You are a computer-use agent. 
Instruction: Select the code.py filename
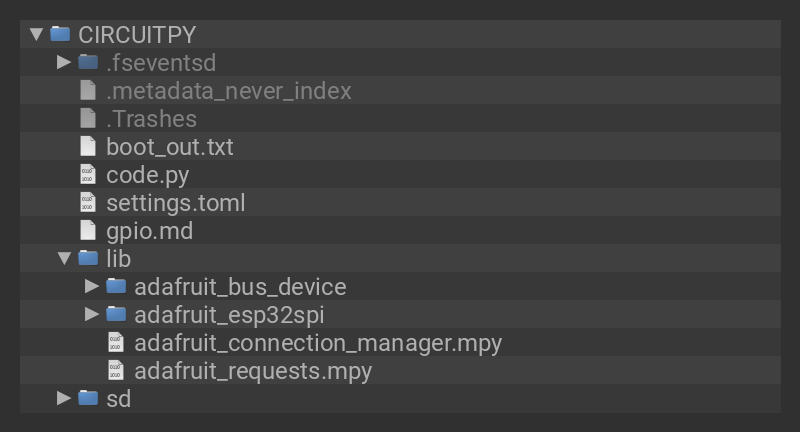(147, 175)
